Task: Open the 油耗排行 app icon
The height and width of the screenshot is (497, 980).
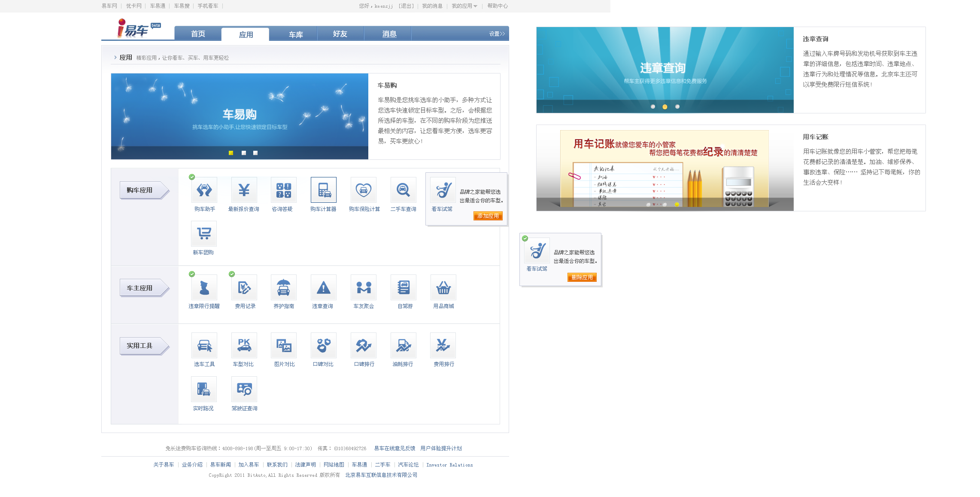Action: [x=403, y=345]
